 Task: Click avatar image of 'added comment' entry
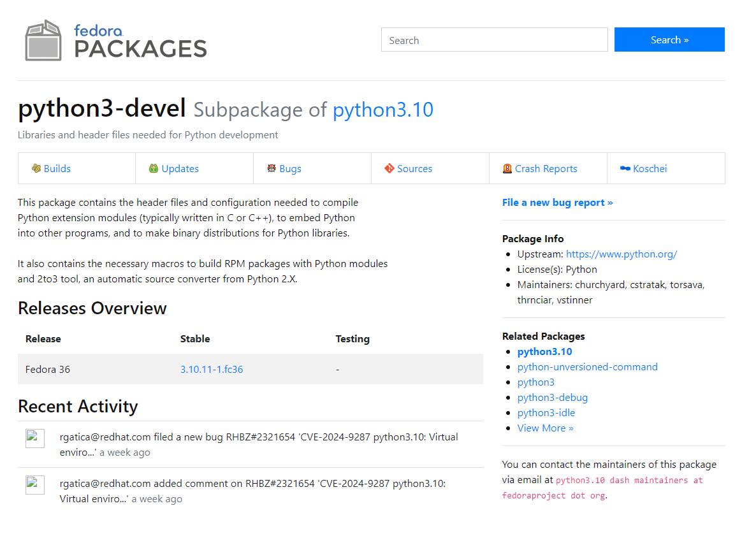pos(34,485)
